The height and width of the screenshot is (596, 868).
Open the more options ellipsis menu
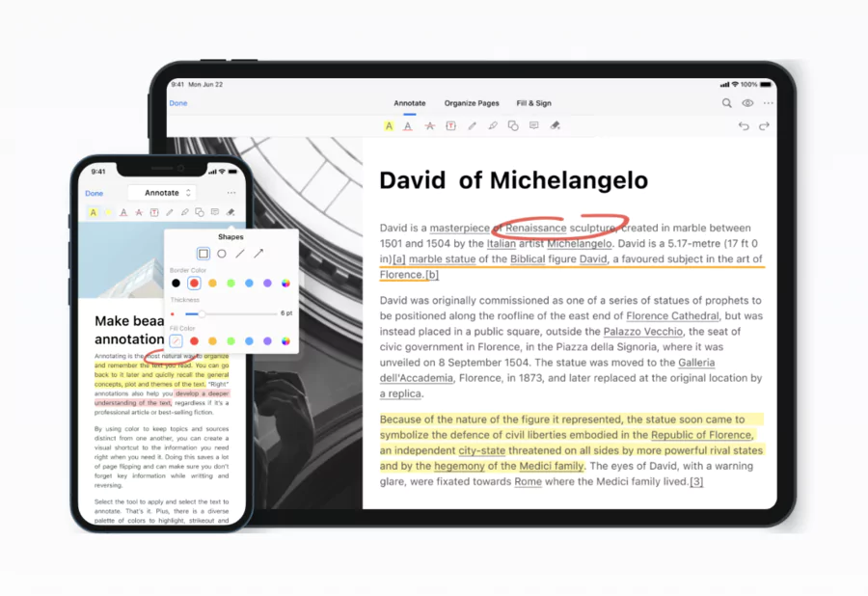coord(769,103)
